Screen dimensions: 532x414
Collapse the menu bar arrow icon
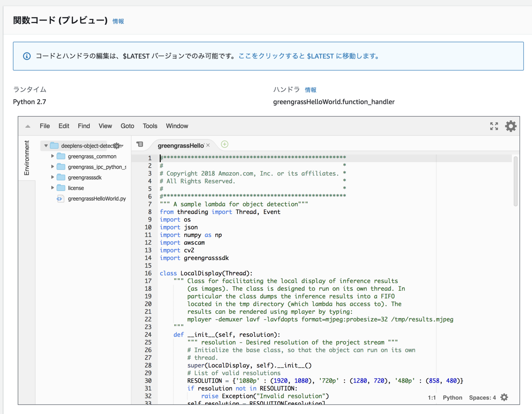pos(28,126)
